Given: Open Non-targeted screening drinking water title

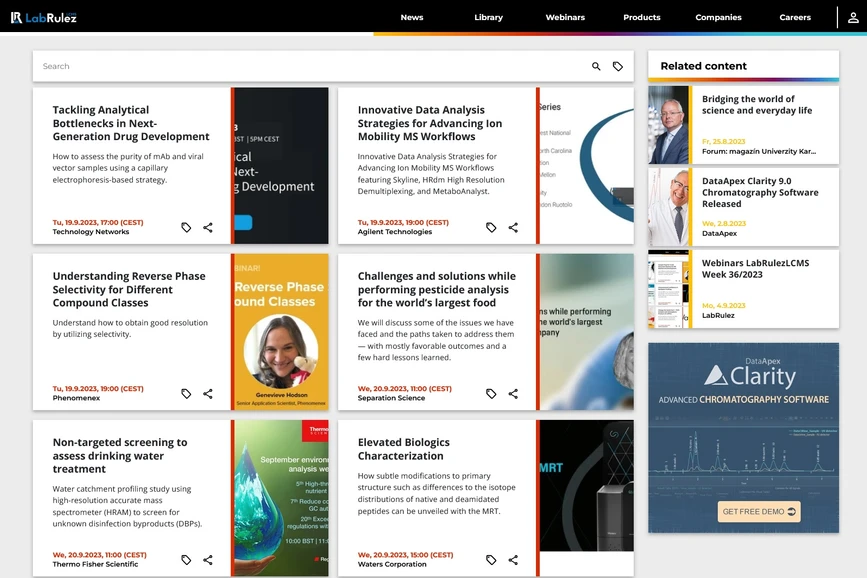Looking at the screenshot, I should click(x=120, y=456).
